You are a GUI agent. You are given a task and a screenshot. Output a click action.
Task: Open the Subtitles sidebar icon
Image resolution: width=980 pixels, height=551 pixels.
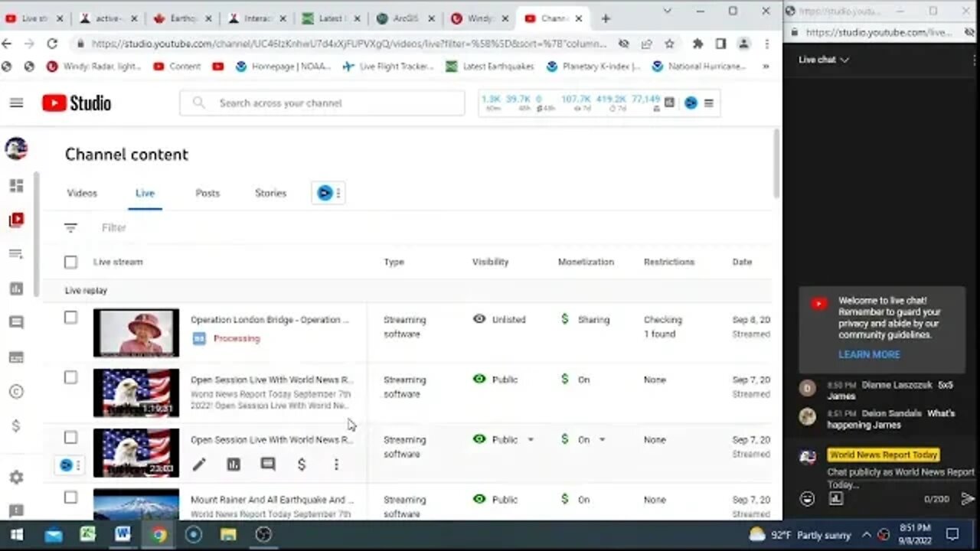pos(16,357)
